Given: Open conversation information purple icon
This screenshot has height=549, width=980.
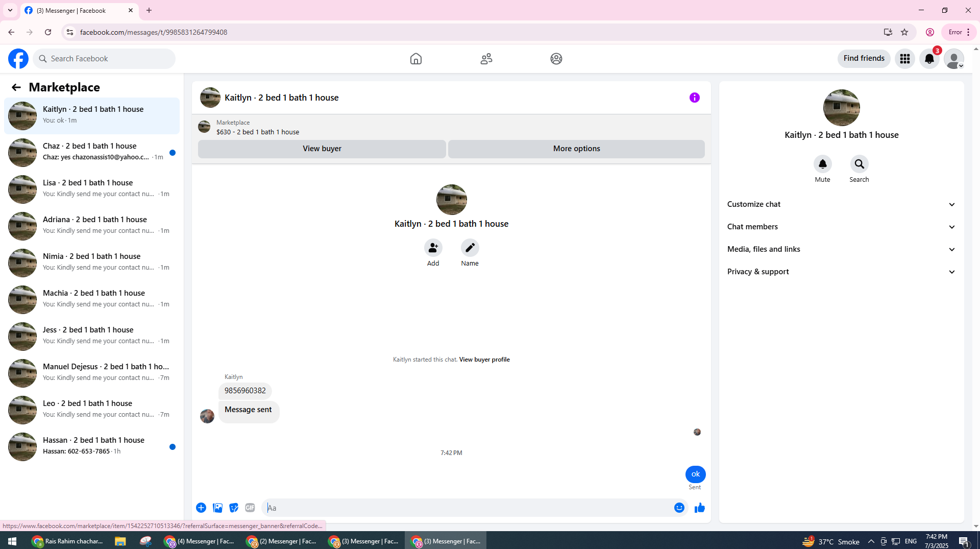Looking at the screenshot, I should coord(695,98).
